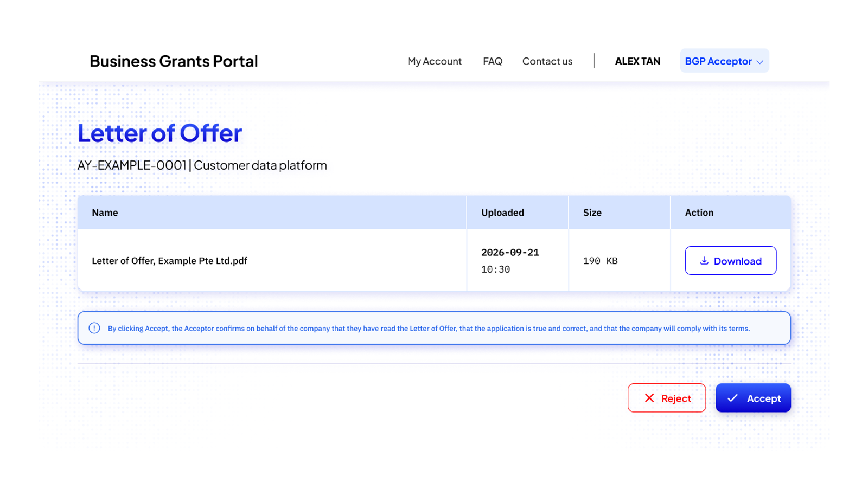
Task: Click the Letter of Offer page heading
Action: click(159, 133)
